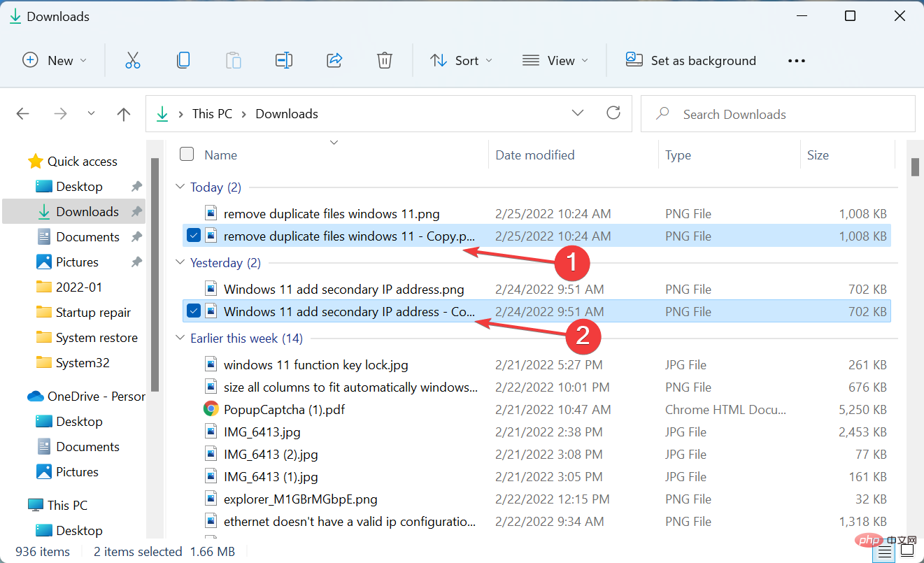Click the Cut scissors icon

[x=133, y=60]
